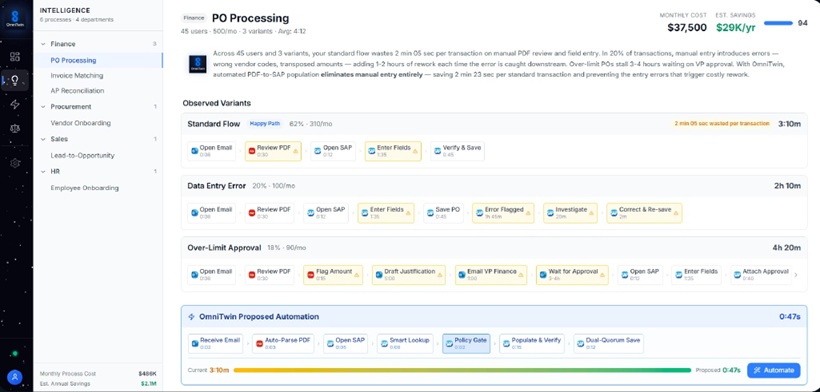This screenshot has width=820, height=392.
Task: Click the lightning icon beside OmniTwin Proposed Automation
Action: (x=191, y=317)
